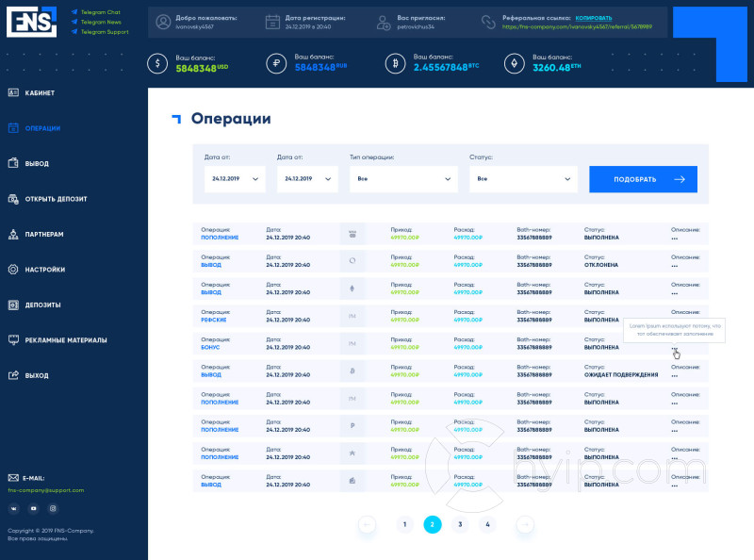The width and height of the screenshot is (754, 560).
Task: Click the registration date calendar icon
Action: (x=272, y=22)
